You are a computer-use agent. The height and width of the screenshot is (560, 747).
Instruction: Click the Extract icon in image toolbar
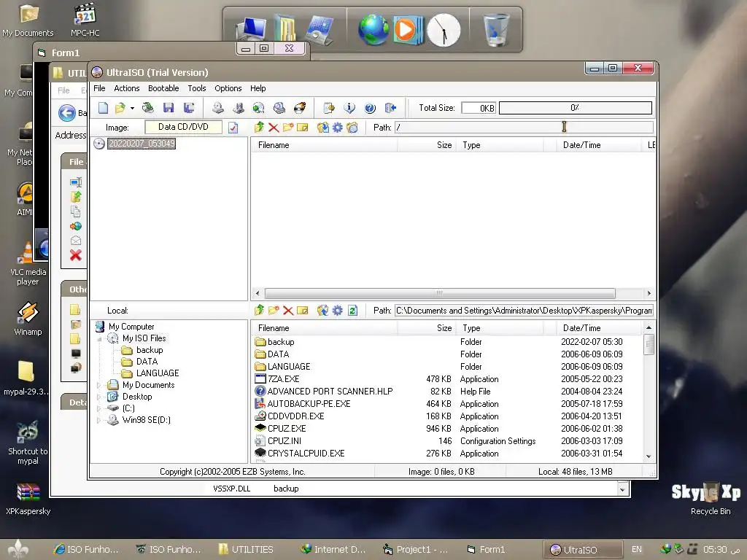point(323,127)
